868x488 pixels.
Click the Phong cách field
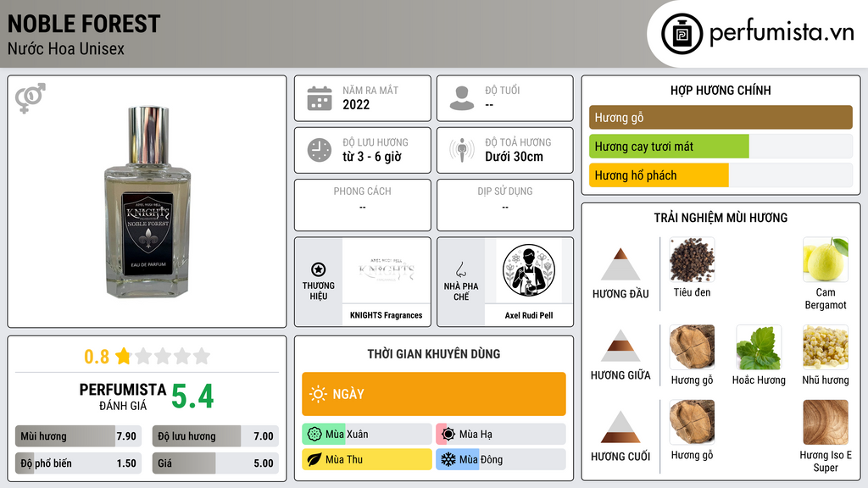[x=363, y=205]
